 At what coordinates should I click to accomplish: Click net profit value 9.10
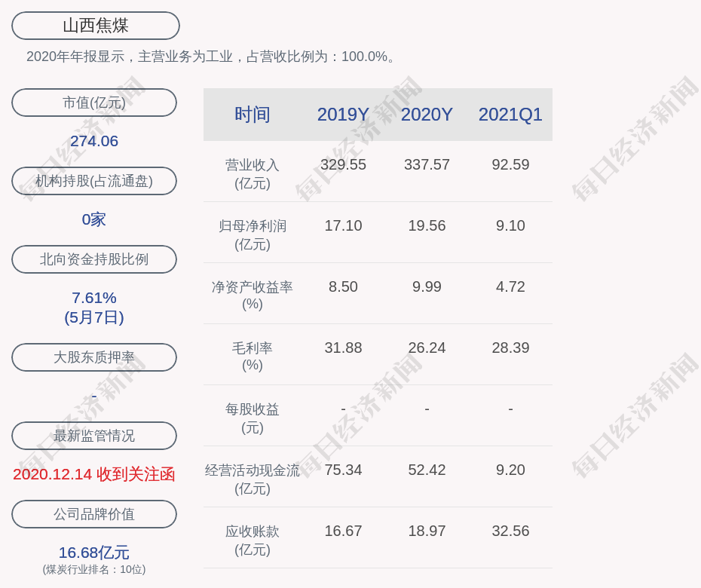point(510,226)
